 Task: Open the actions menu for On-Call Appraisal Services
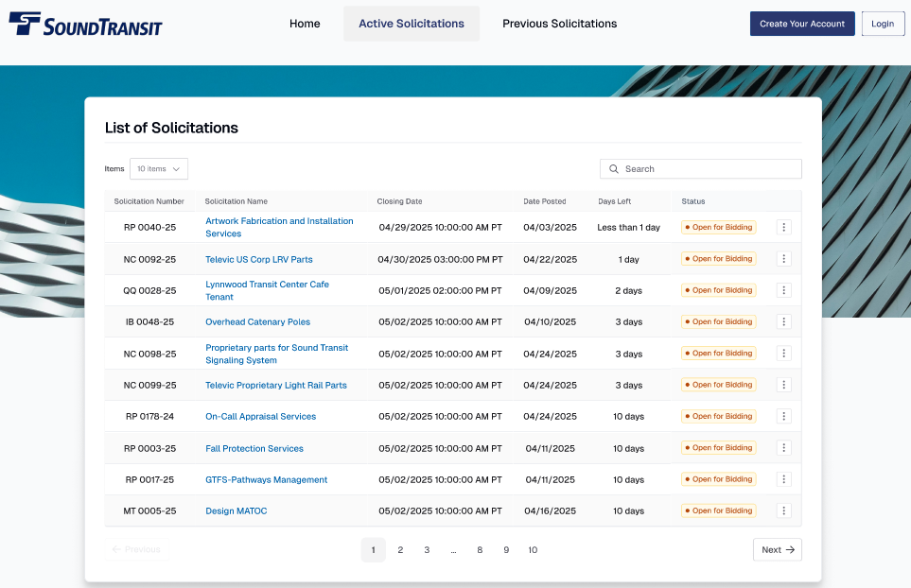[x=783, y=416]
